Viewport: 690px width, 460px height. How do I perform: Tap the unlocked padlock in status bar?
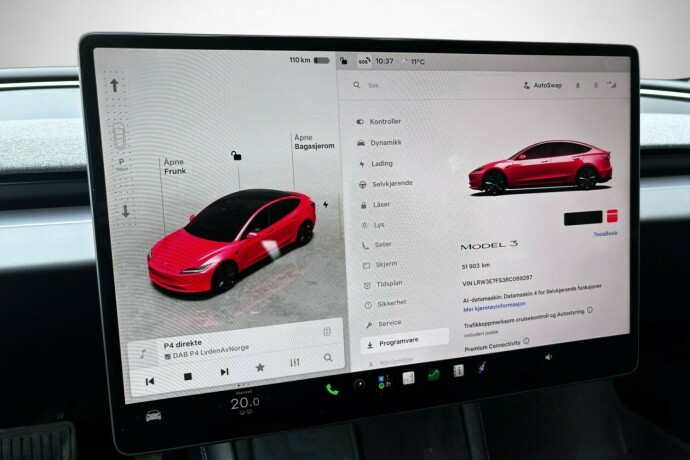coord(344,61)
